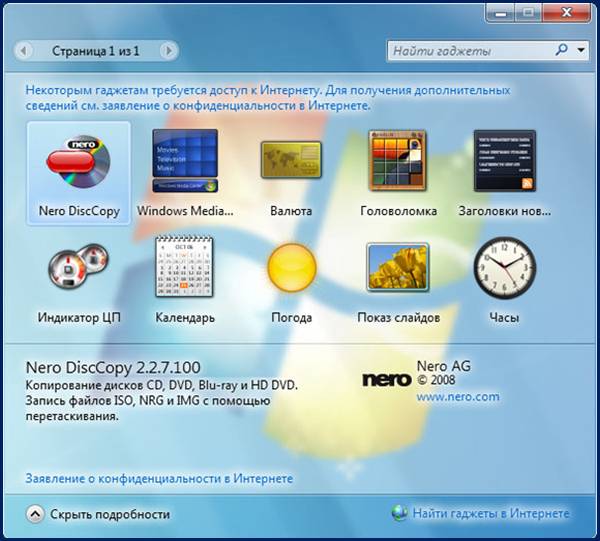The width and height of the screenshot is (600, 541).
Task: Pick the Валюта currency gadget icon
Action: (x=291, y=160)
